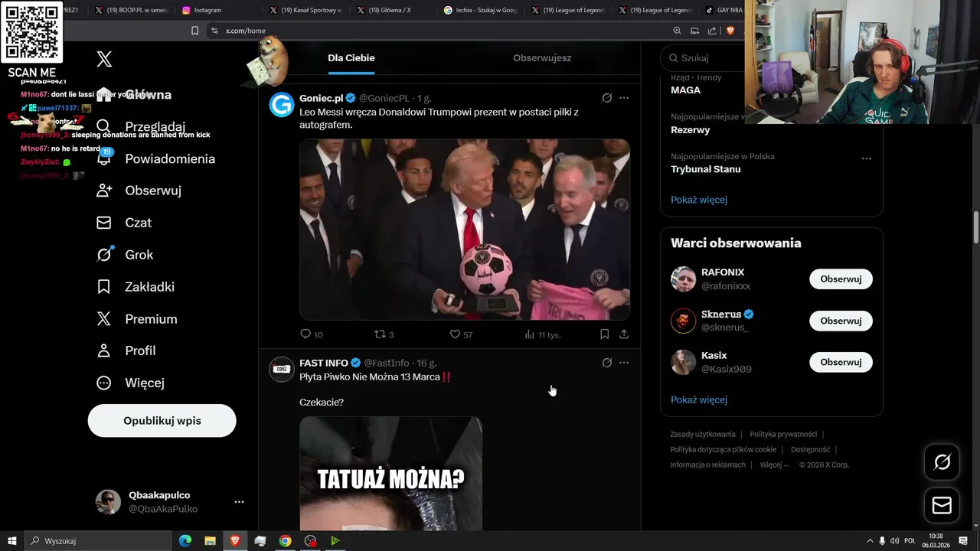980x551 pixels.
Task: Open TATUAŻ MOŻNA post image
Action: (390, 473)
